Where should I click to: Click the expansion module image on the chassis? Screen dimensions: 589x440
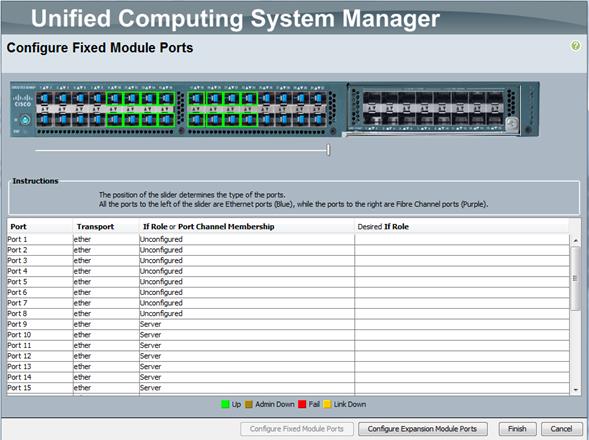[433, 109]
